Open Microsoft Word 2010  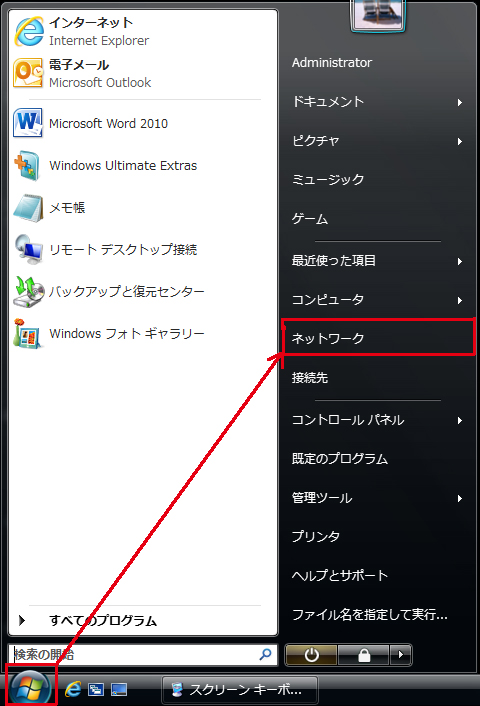143,123
